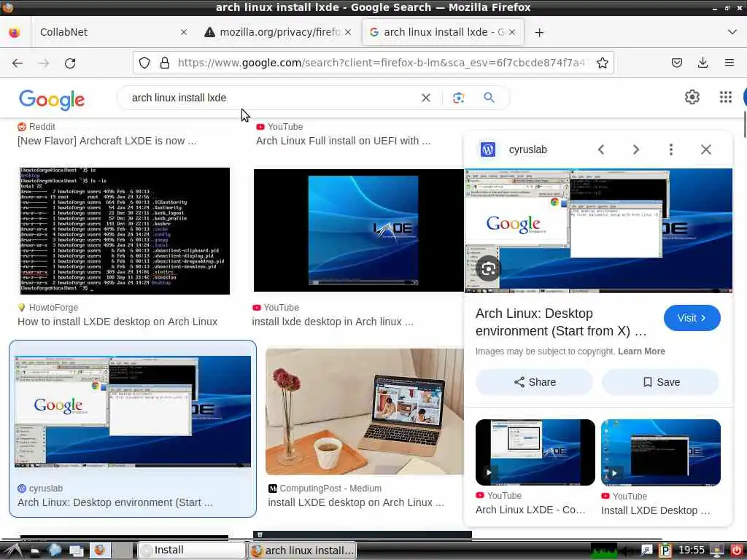Select 'arch linux install...' taskbar button
The image size is (747, 560).
(x=302, y=550)
